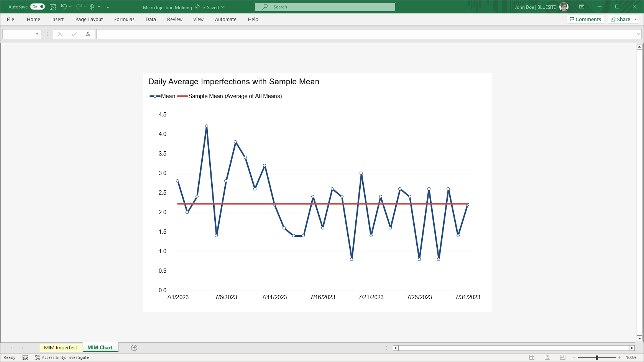Add a new sheet with plus icon

pyautogui.click(x=134, y=348)
